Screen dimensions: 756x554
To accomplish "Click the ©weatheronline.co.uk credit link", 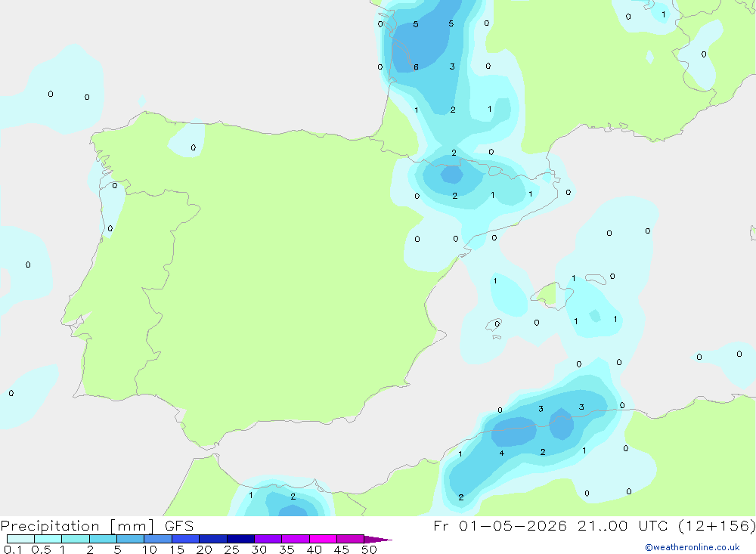I will click(692, 547).
